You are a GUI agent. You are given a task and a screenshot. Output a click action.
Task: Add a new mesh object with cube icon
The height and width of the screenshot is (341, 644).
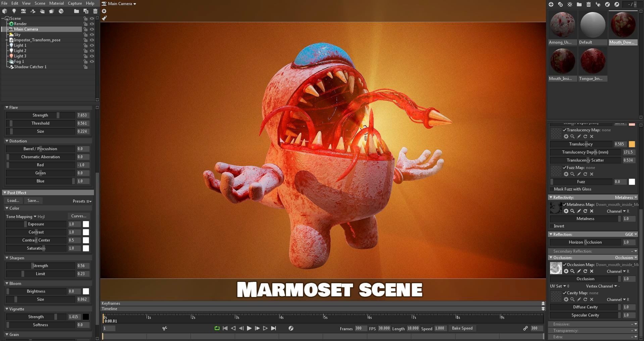5,11
